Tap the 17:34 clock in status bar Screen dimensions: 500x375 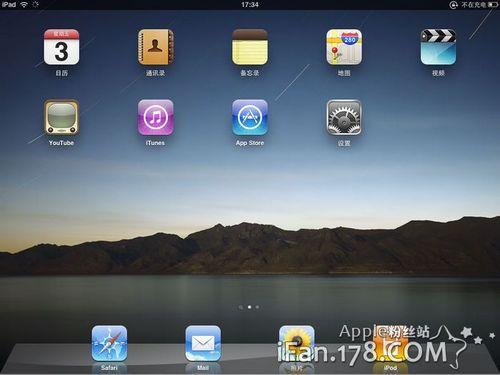pyautogui.click(x=250, y=5)
